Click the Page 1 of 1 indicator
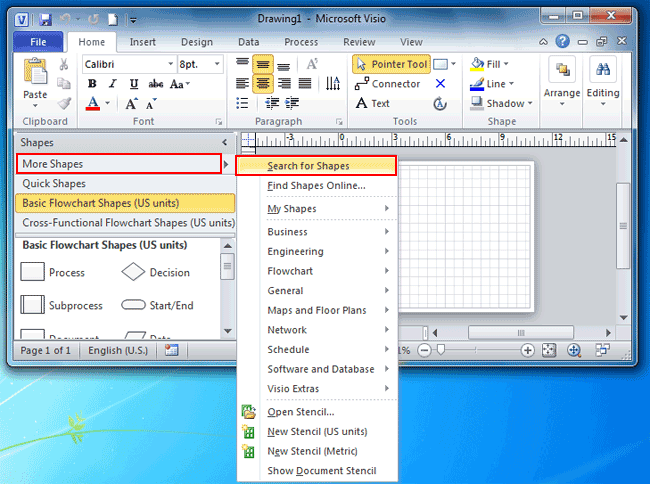 tap(46, 351)
